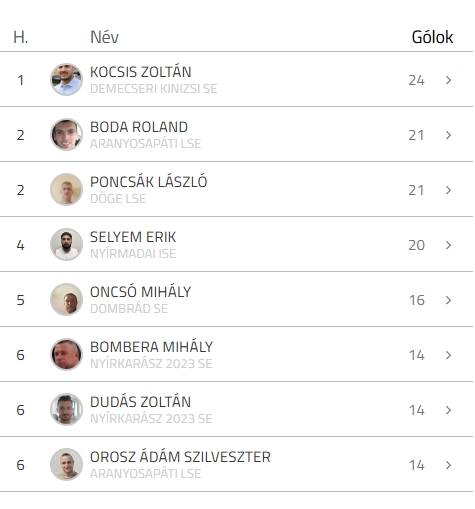Select Bombera Mihály's avatar

[x=66, y=354]
